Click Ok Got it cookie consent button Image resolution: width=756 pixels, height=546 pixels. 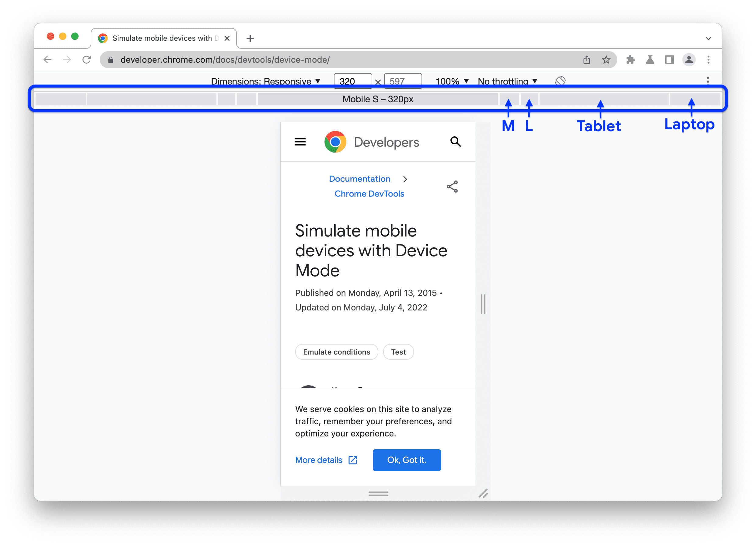coord(407,460)
